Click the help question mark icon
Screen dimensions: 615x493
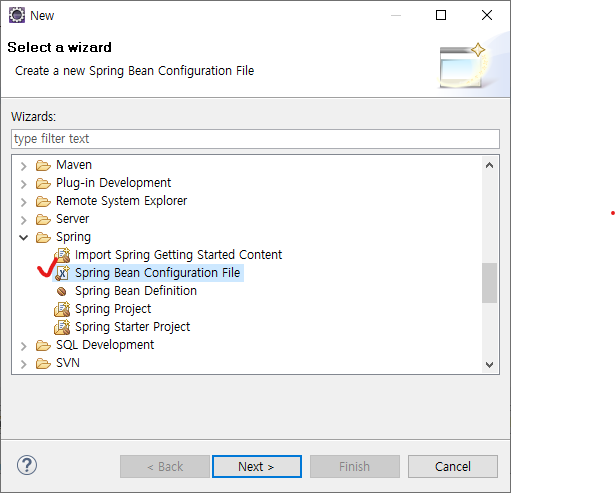point(27,466)
